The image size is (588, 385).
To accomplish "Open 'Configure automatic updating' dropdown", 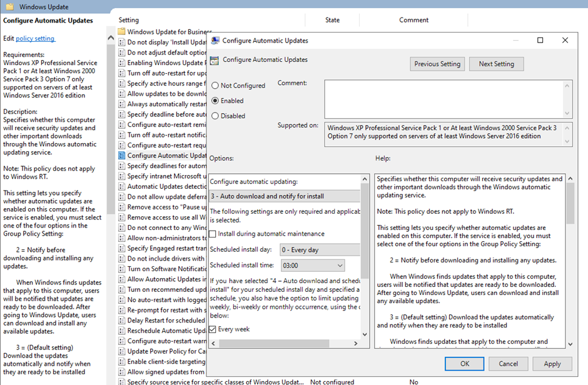I will click(x=285, y=196).
